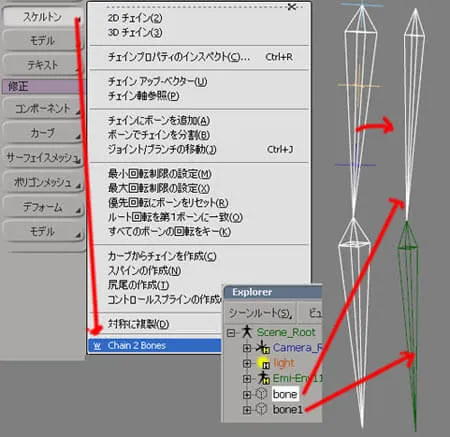Click the script icon beside Chain 2 Bones
450x437 pixels.
(x=97, y=346)
